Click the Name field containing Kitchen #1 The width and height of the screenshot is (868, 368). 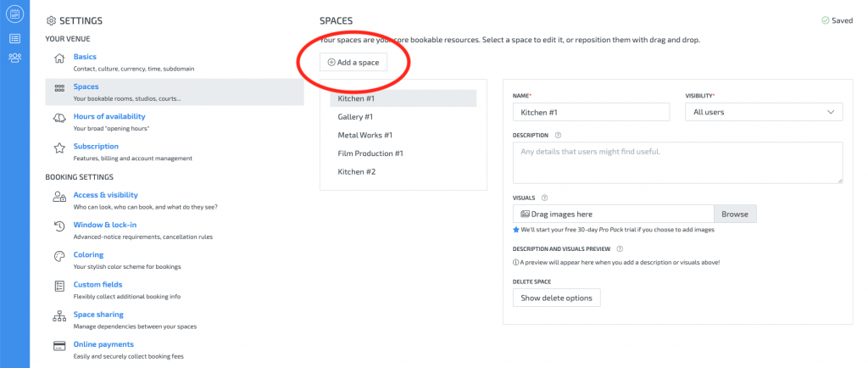tap(591, 112)
